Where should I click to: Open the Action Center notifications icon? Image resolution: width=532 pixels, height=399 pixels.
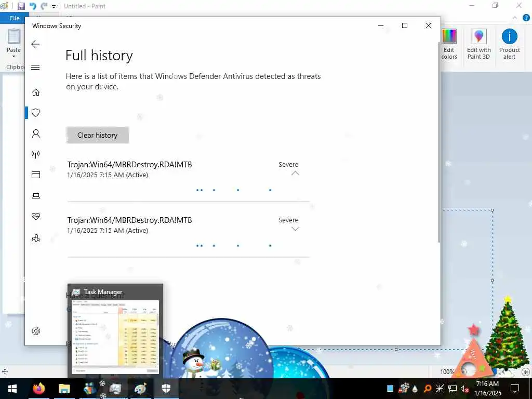tap(515, 389)
